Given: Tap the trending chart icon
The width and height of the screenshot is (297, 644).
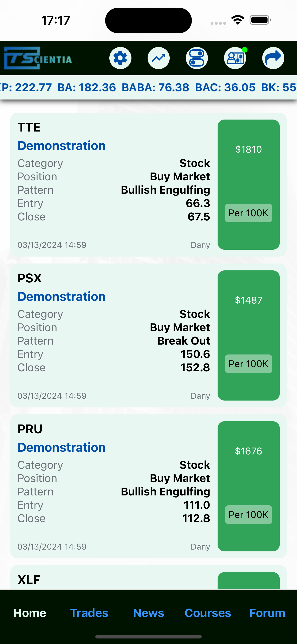Looking at the screenshot, I should point(158,58).
